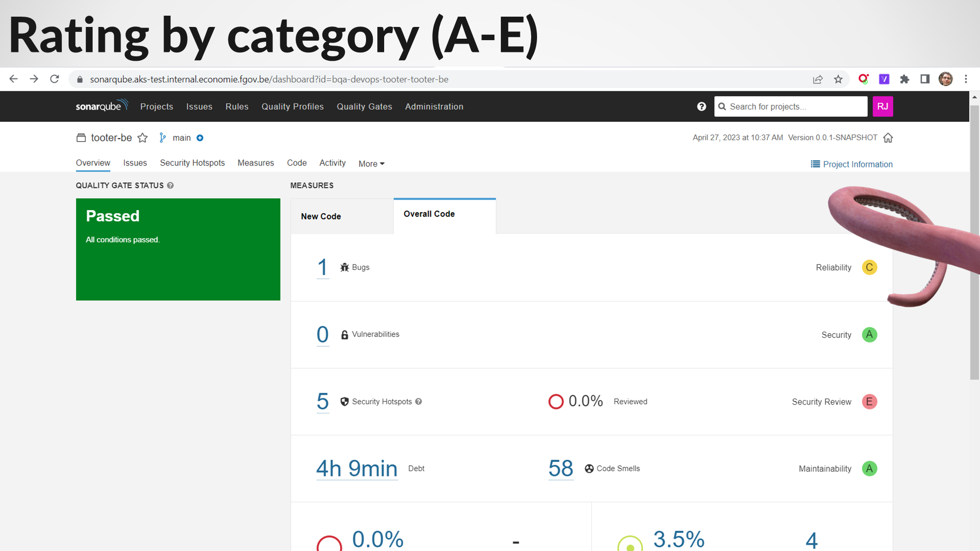Open the Project Information link
The width and height of the screenshot is (980, 551).
[852, 164]
